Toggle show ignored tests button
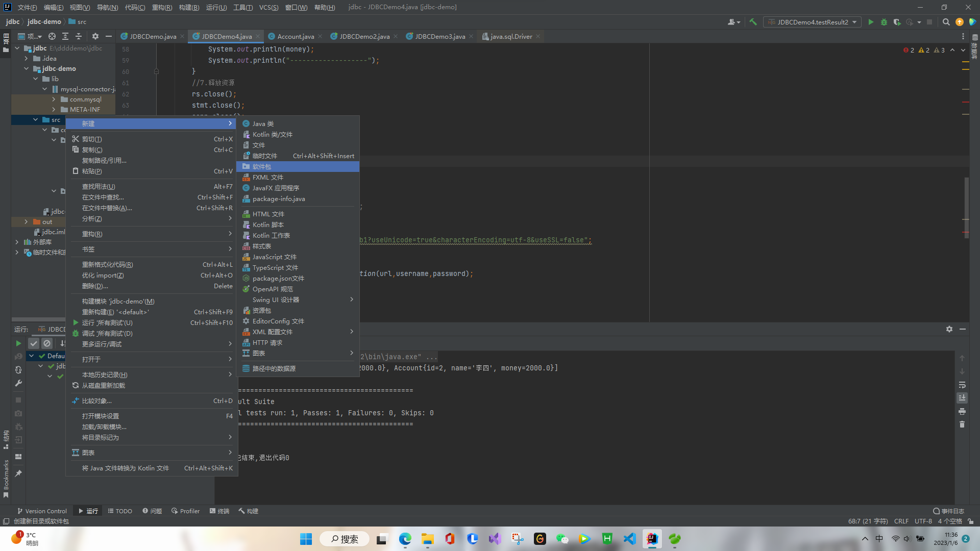The width and height of the screenshot is (980, 551). (47, 343)
